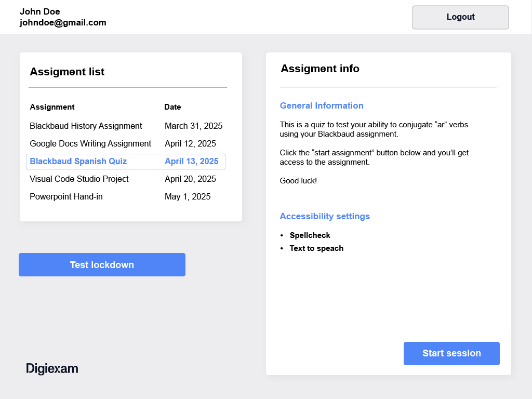Viewport: 532px width, 399px height.
Task: Click the Date column header
Action: 172,107
